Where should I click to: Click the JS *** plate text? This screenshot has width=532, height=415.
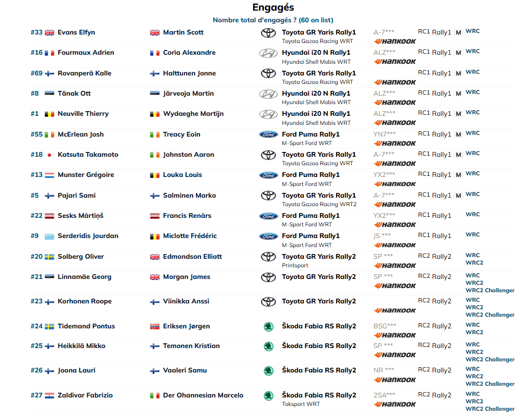(382, 236)
